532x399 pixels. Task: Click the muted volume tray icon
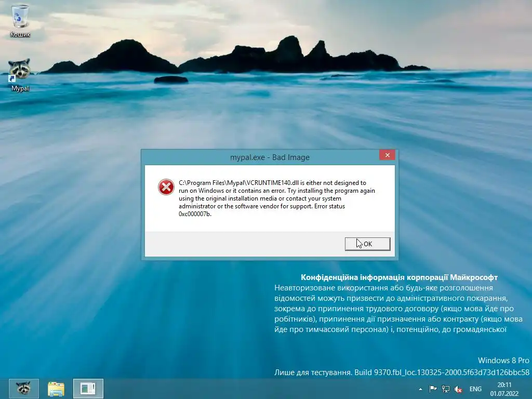458,389
